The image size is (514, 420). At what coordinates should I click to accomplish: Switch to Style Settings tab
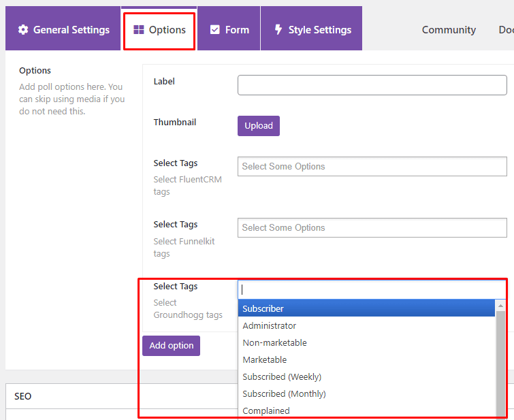(x=311, y=29)
